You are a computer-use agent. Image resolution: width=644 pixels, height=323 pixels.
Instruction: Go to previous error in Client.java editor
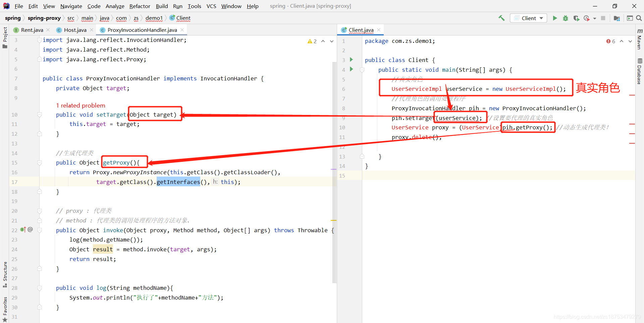622,41
